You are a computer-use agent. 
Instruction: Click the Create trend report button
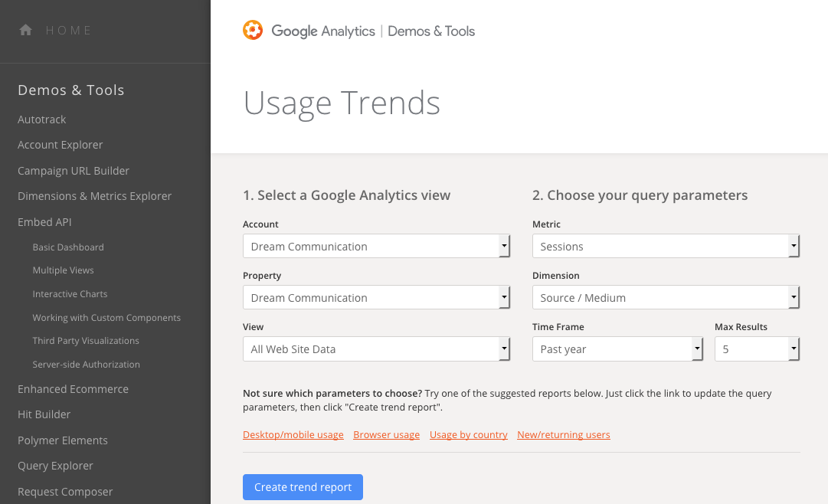pos(303,487)
